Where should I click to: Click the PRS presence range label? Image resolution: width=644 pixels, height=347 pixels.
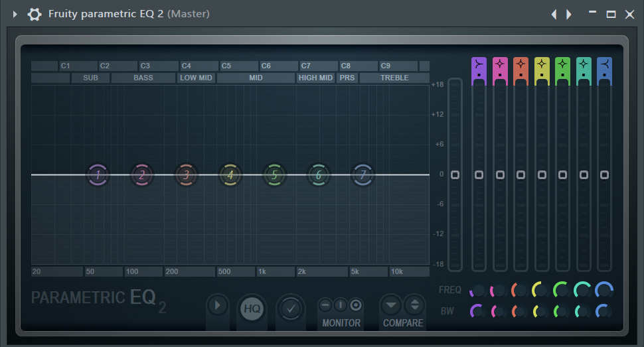[347, 78]
